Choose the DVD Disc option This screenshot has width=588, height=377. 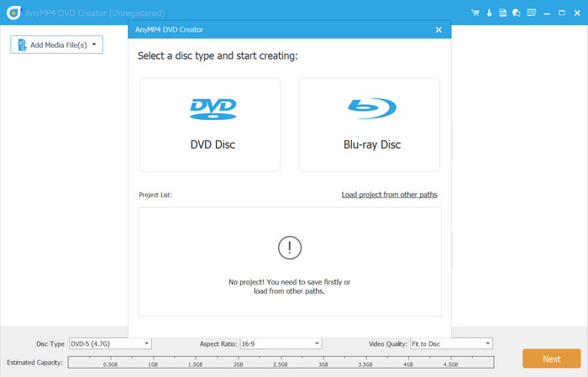210,125
